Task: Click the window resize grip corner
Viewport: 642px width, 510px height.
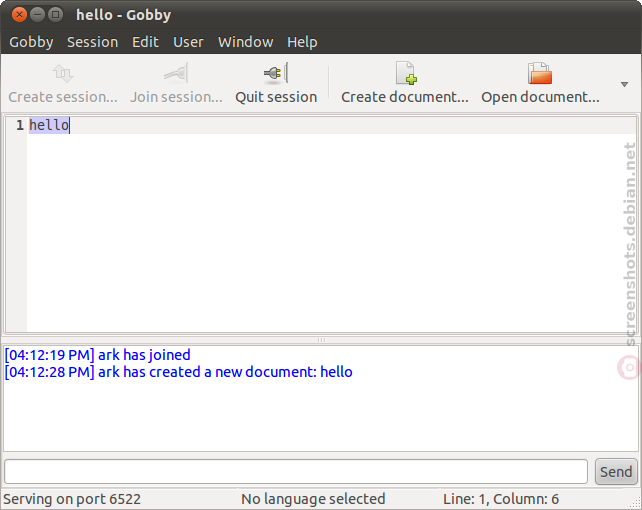Action: pos(635,503)
